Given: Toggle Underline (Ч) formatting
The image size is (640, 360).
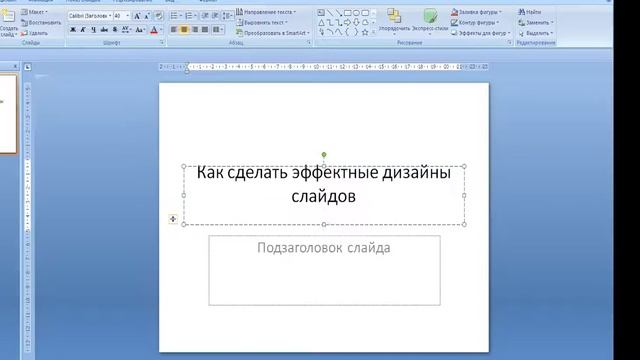Looking at the screenshot, I should (x=93, y=29).
